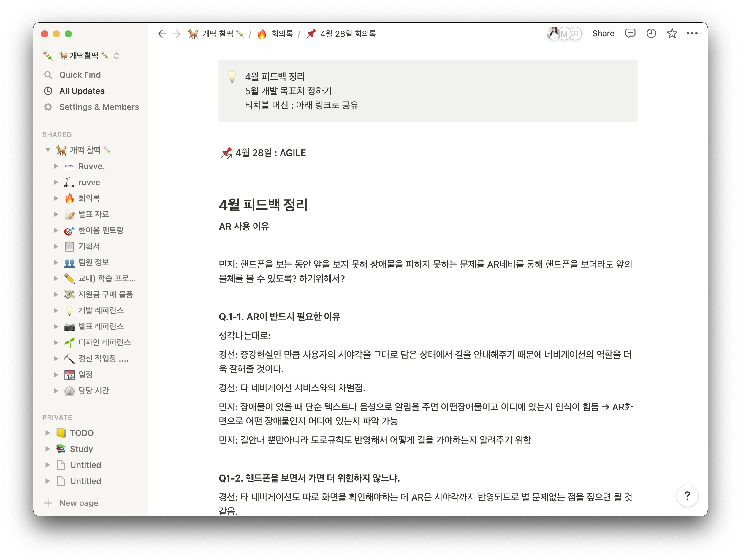Expand the 회의록 sidebar page
Image resolution: width=741 pixels, height=560 pixels.
56,198
